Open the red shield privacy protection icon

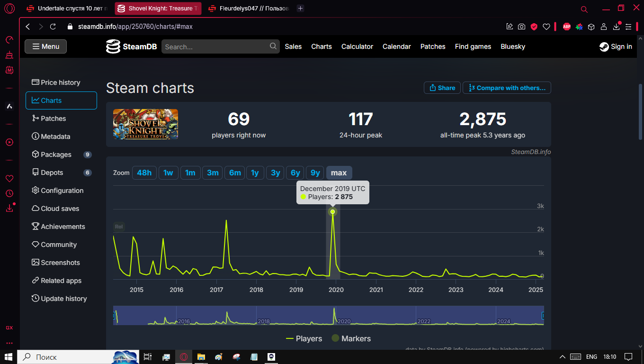tap(534, 27)
